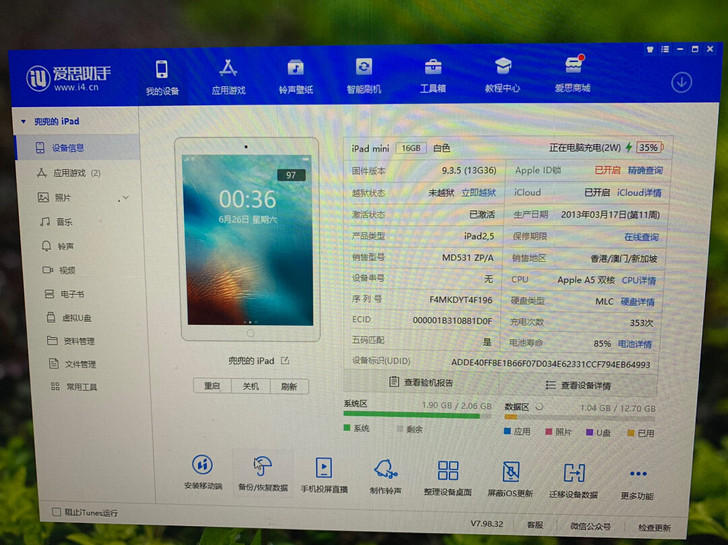728x545 pixels.
Task: Select 视频 in the sidebar
Action: click(x=59, y=270)
